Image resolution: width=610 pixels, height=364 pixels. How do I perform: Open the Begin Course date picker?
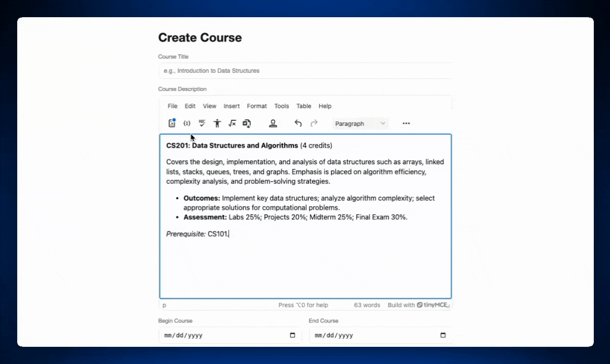(x=292, y=335)
